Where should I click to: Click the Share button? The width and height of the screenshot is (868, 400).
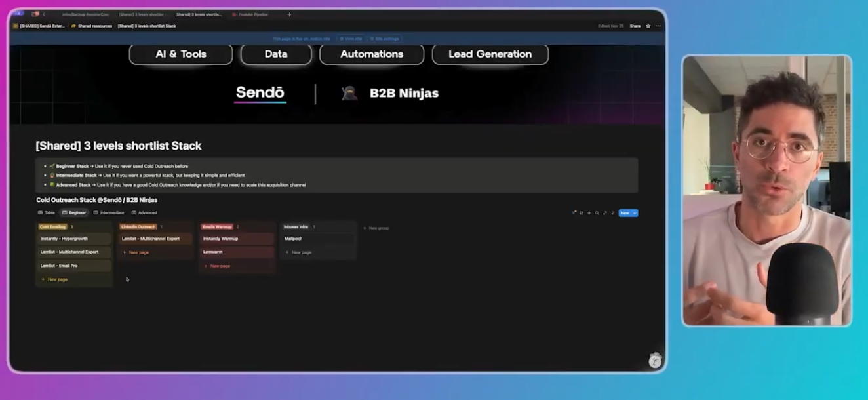click(635, 26)
